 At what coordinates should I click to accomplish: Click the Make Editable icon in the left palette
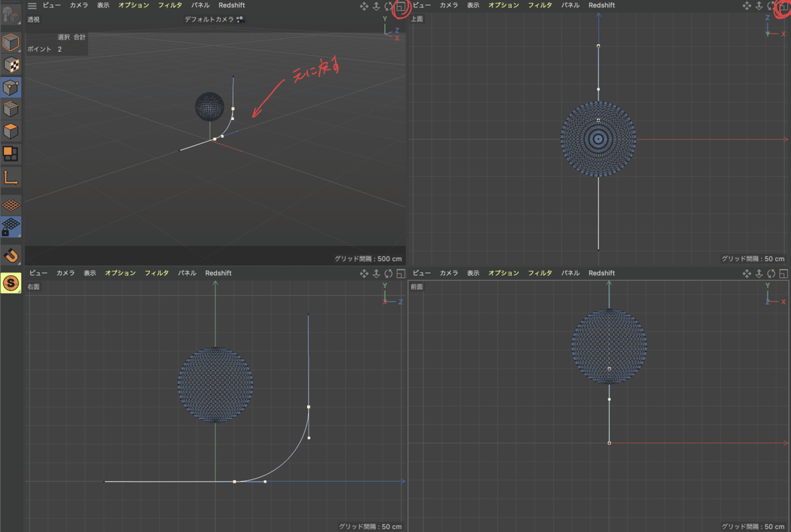pyautogui.click(x=11, y=15)
